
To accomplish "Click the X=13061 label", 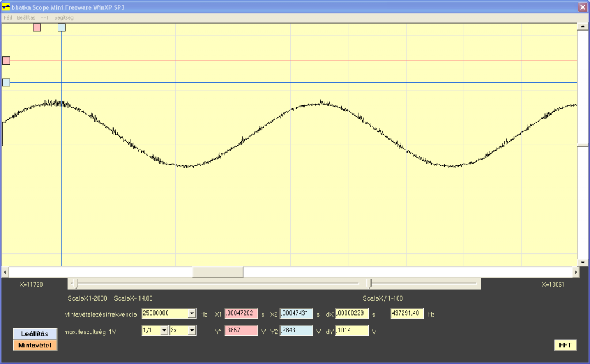I will tap(553, 285).
